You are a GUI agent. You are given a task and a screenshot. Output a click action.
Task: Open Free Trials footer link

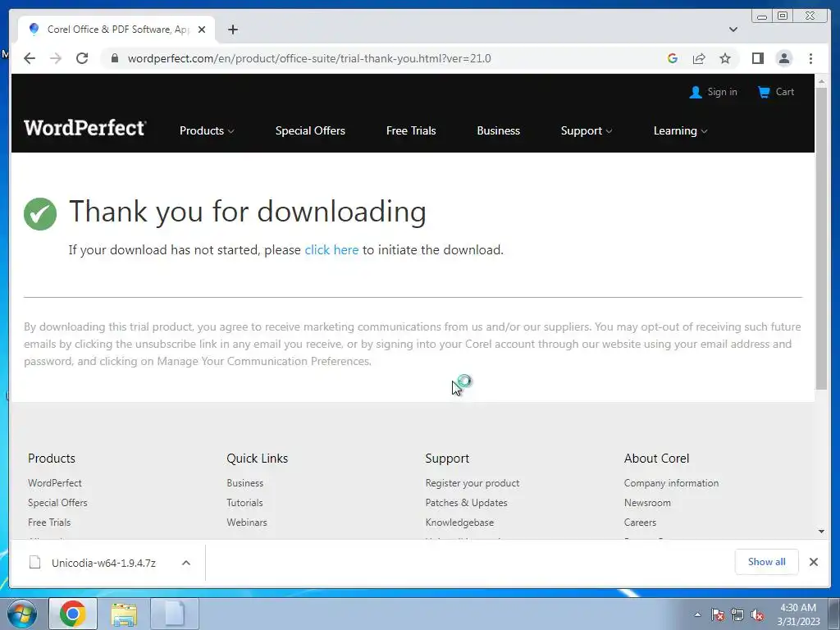click(48, 523)
